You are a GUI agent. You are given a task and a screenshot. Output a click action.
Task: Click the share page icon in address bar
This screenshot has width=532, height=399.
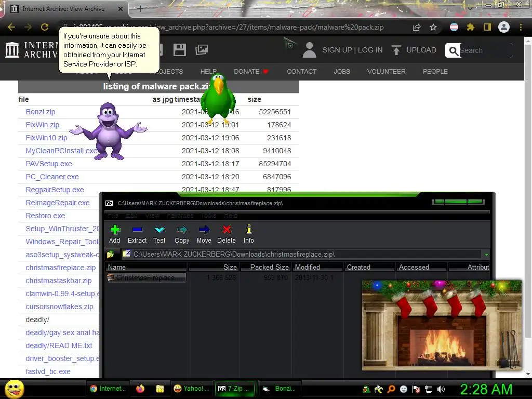(x=417, y=27)
